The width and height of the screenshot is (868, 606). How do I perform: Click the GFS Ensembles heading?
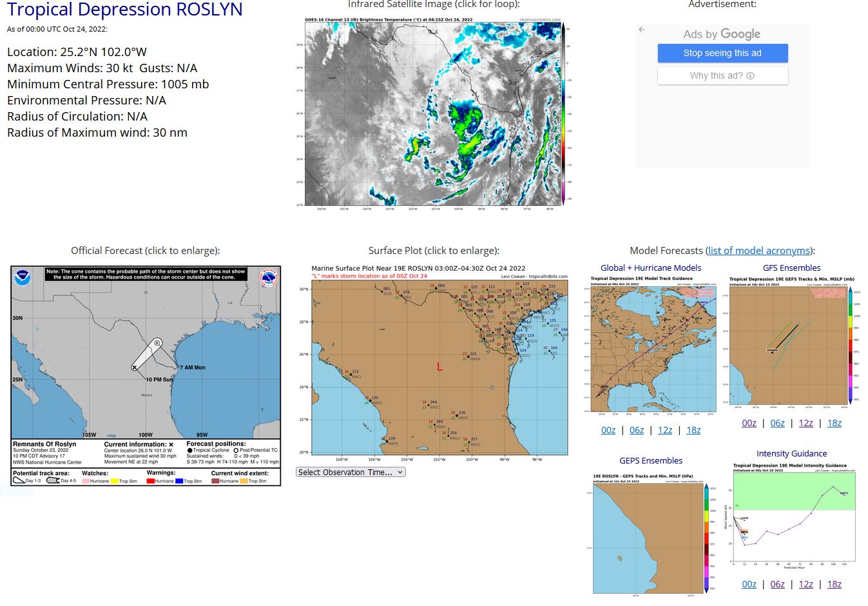tap(791, 268)
